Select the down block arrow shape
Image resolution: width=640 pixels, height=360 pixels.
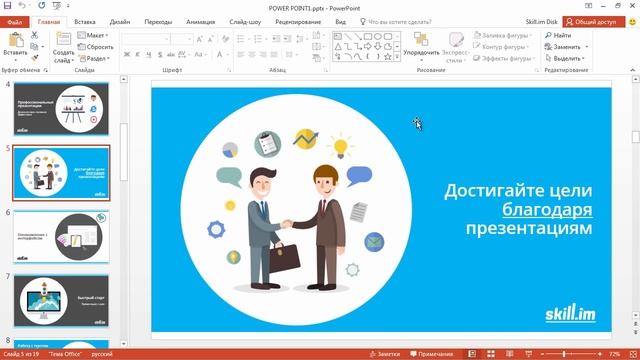pyautogui.click(x=378, y=47)
